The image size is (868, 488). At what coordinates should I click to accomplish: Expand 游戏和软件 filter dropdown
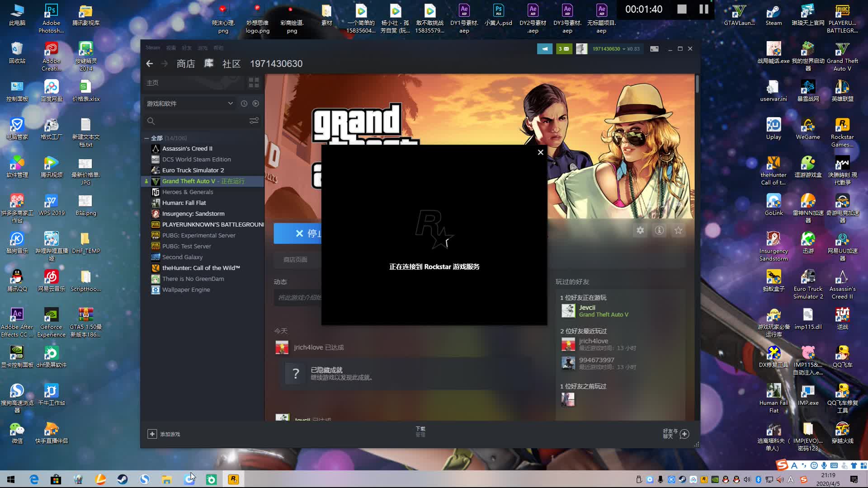point(230,103)
